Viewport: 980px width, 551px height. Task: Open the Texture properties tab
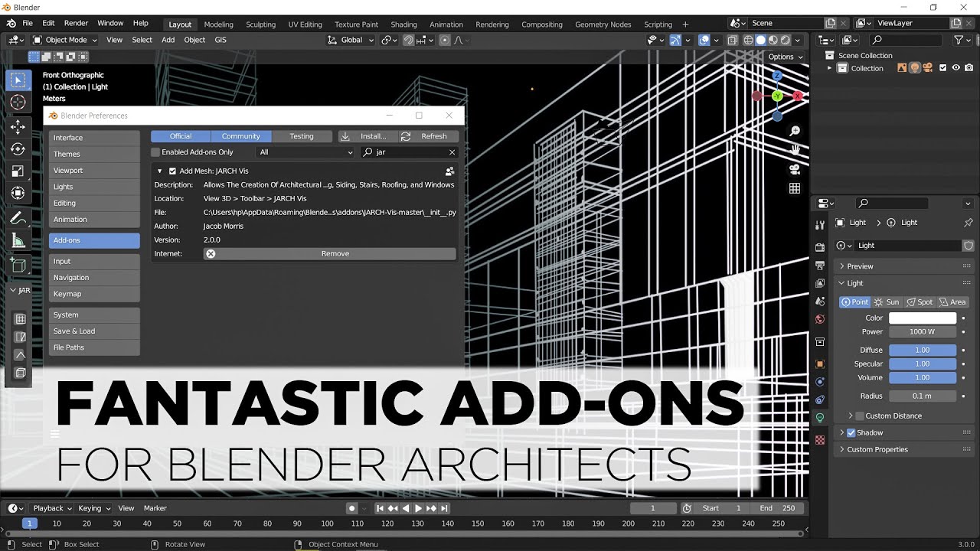point(820,440)
